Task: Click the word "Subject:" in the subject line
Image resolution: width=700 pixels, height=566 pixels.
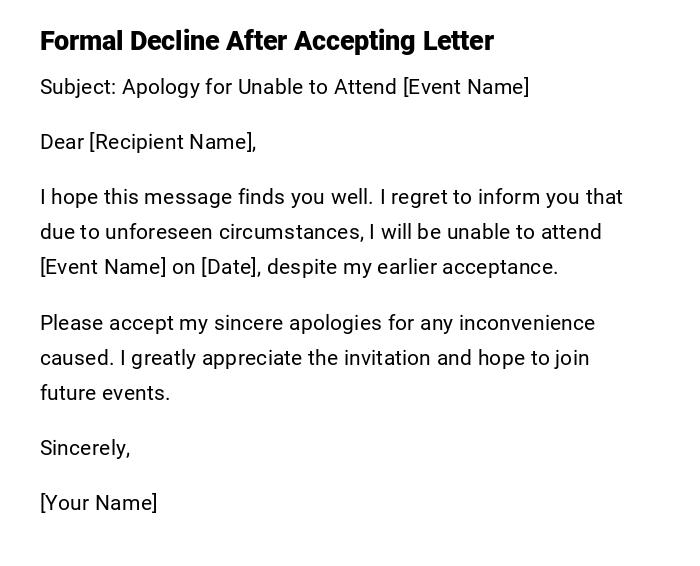Action: [78, 87]
